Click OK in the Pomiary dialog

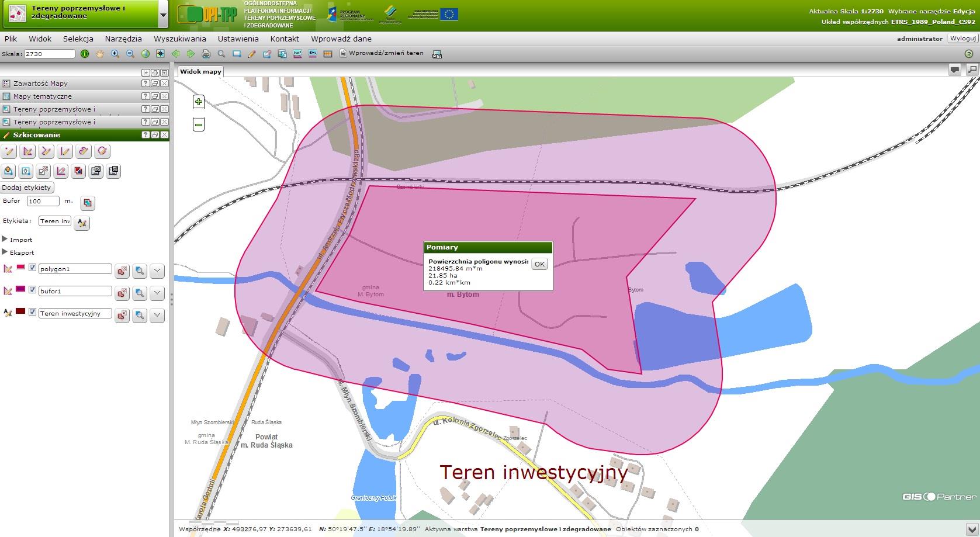pos(539,264)
